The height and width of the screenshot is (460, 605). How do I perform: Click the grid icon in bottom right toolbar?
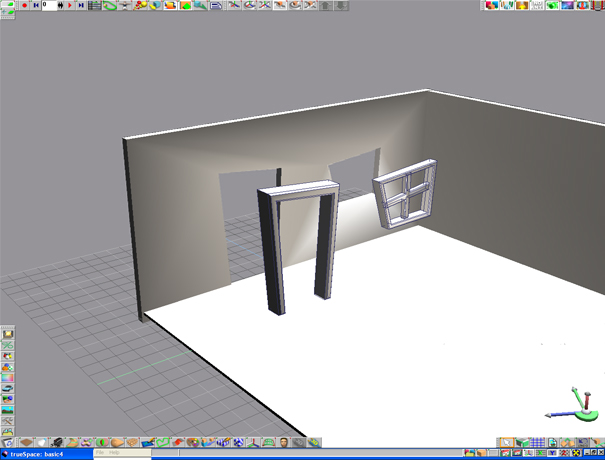(x=537, y=442)
